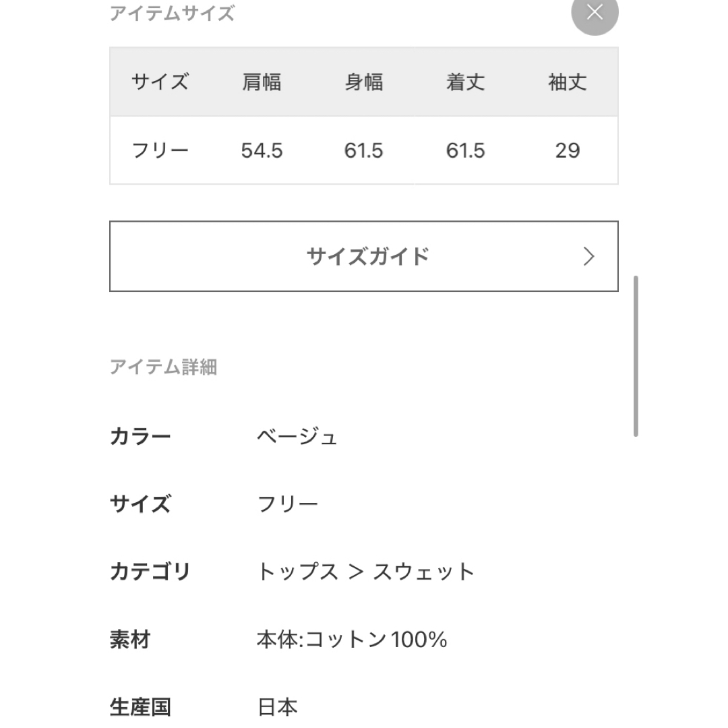Select the 肩幅 column header
The height and width of the screenshot is (728, 728).
[262, 82]
